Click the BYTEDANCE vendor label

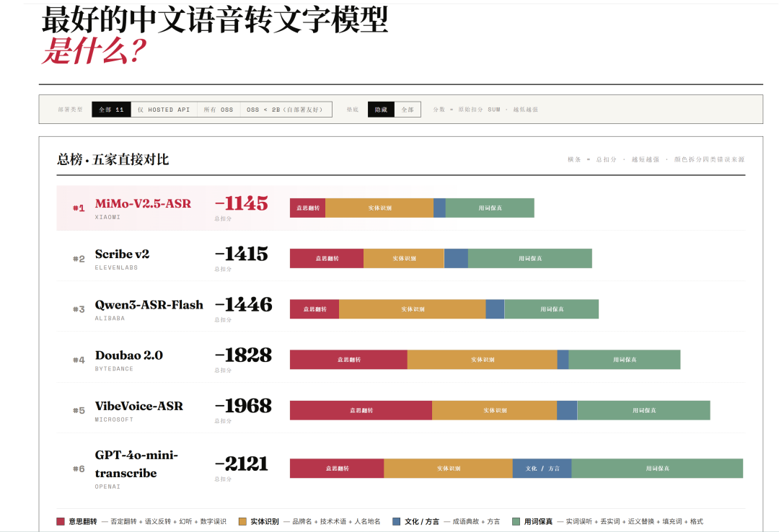click(x=114, y=369)
